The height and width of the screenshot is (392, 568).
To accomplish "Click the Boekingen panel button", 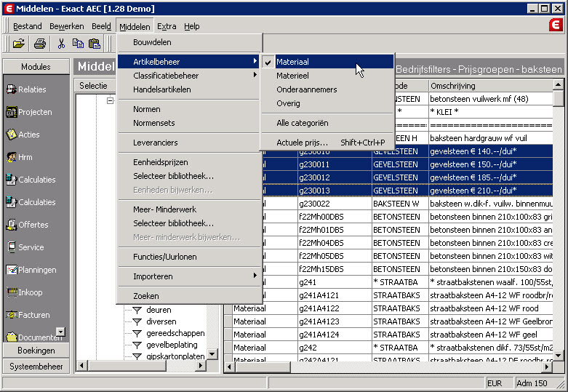I will (x=36, y=351).
